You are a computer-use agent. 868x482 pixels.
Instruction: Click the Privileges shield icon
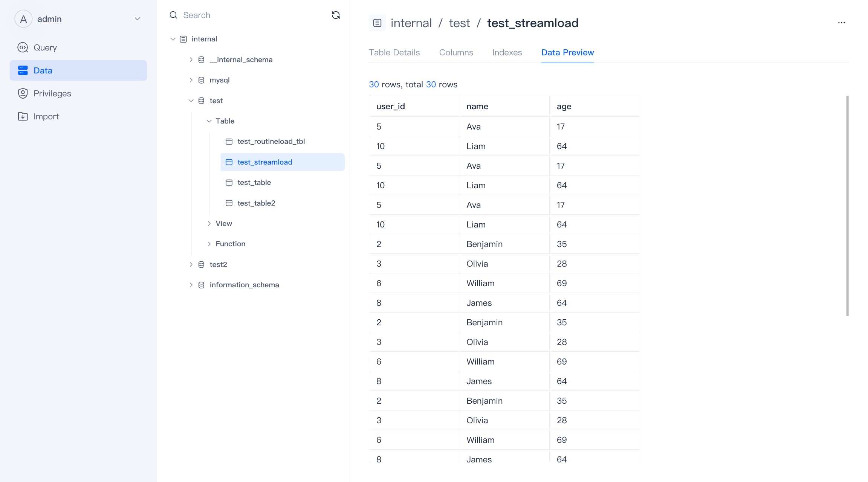click(x=23, y=93)
